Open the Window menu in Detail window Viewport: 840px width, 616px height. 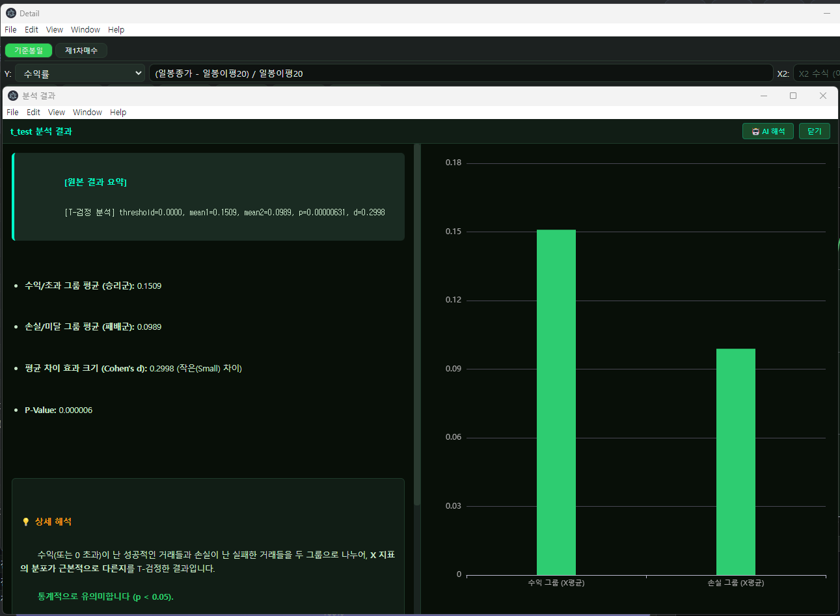point(85,29)
